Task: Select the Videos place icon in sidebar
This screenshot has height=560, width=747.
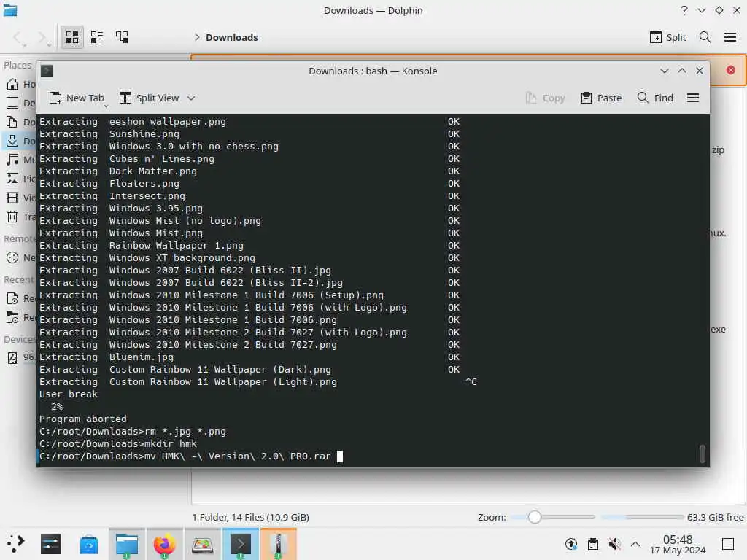Action: (12, 198)
